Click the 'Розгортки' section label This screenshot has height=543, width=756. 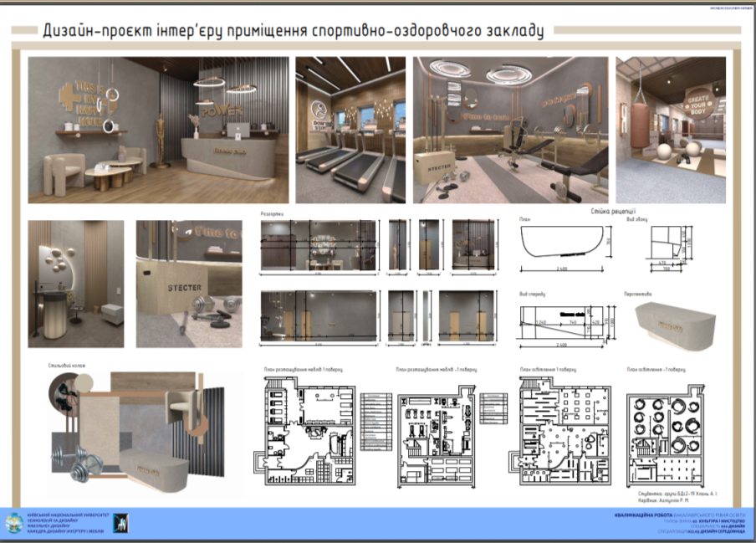pos(273,213)
